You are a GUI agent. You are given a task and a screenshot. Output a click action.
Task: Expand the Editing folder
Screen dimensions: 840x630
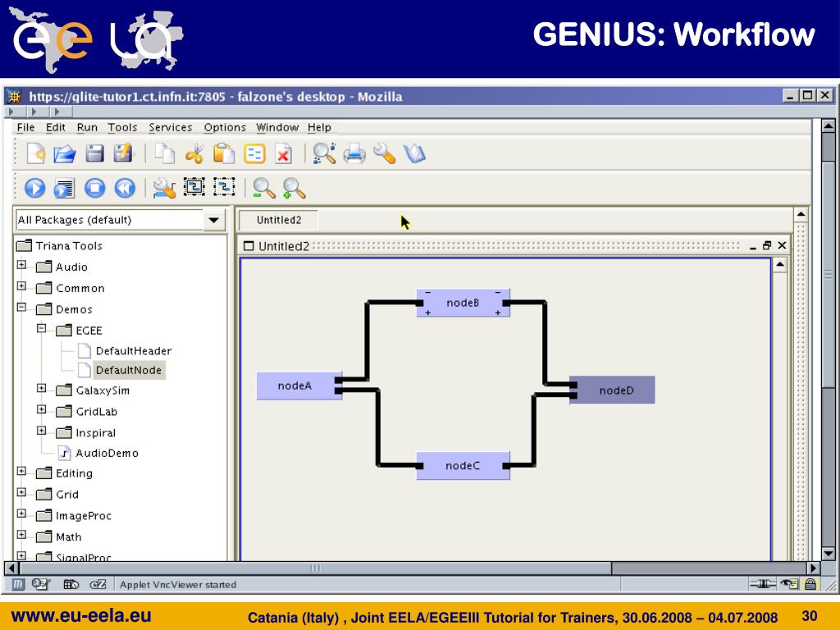pyautogui.click(x=21, y=471)
